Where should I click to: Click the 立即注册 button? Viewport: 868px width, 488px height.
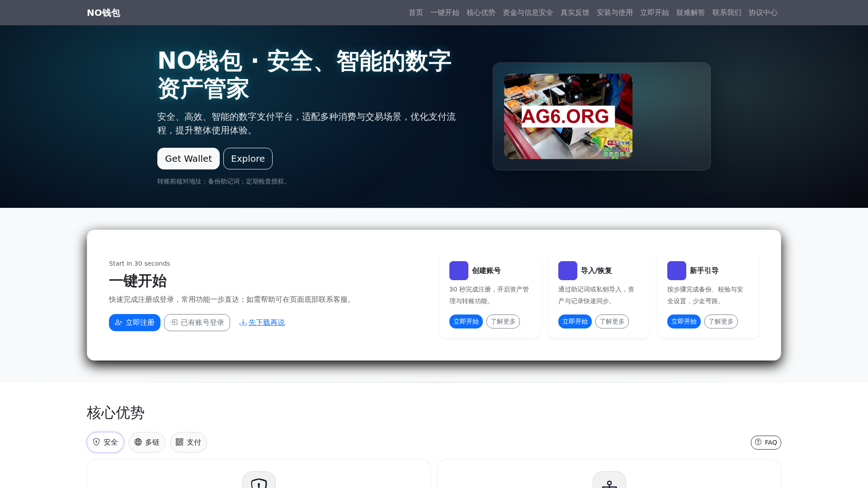click(x=135, y=323)
